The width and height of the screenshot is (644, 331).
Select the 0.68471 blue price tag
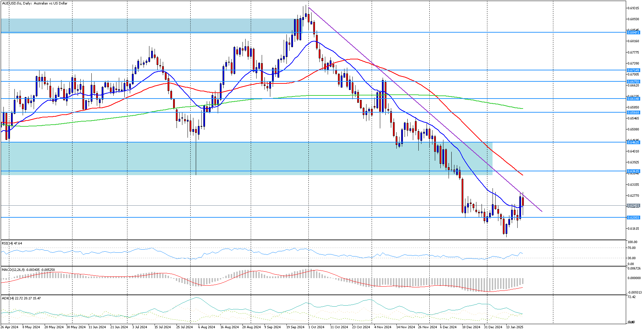[x=633, y=32]
